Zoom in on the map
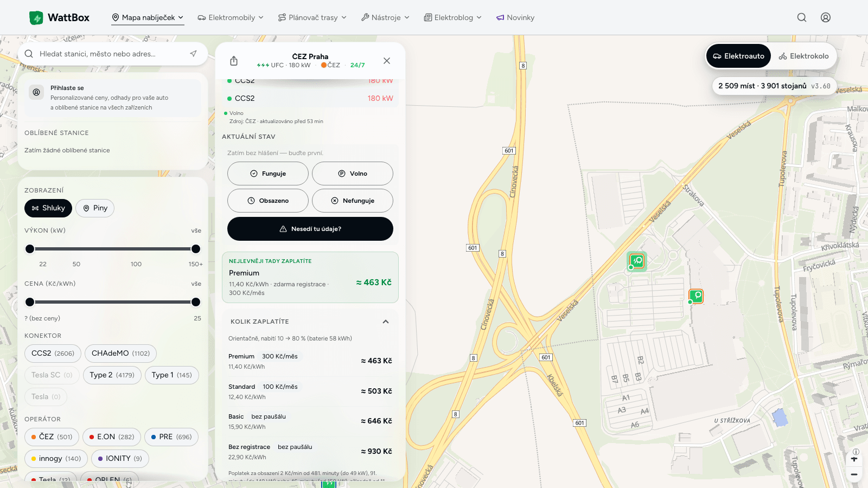Image resolution: width=868 pixels, height=488 pixels. coord(854,459)
